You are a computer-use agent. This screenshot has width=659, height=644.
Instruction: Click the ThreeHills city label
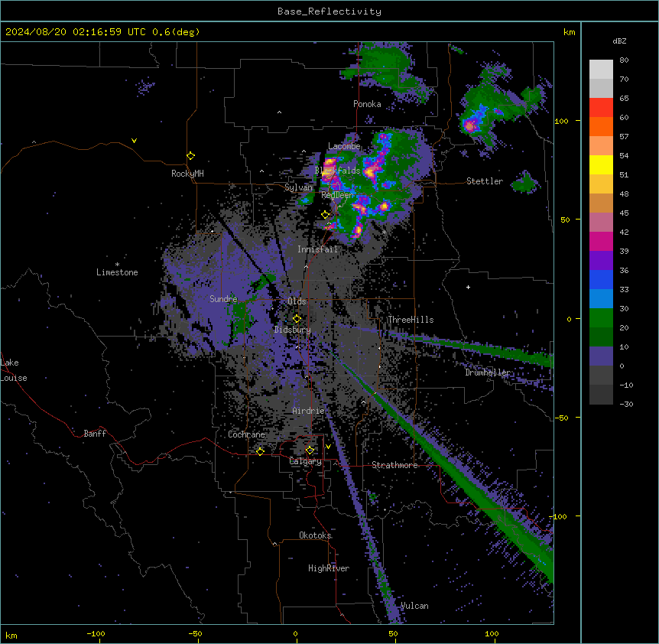coord(411,320)
